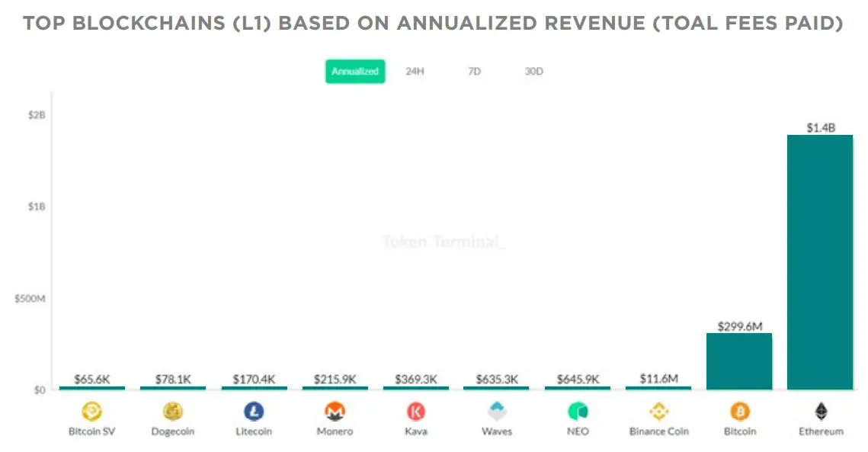Click the $635.3K value label
868x452 pixels.
tap(497, 380)
